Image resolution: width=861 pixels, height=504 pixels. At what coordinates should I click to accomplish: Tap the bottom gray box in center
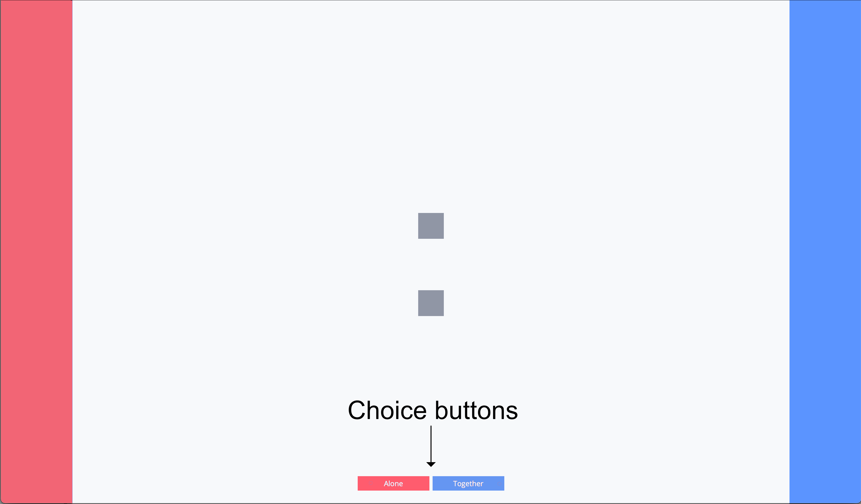pyautogui.click(x=431, y=303)
